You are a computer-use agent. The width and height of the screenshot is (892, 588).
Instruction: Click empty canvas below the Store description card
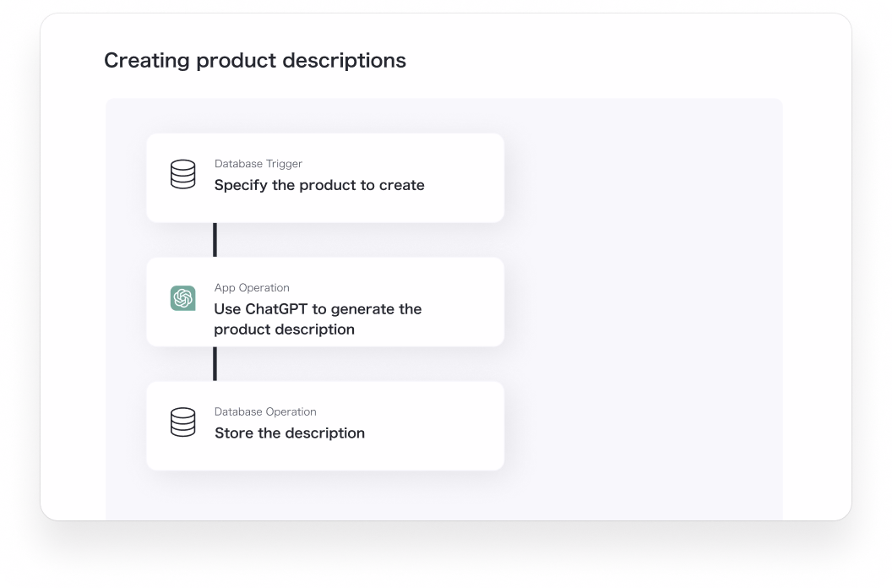325,497
